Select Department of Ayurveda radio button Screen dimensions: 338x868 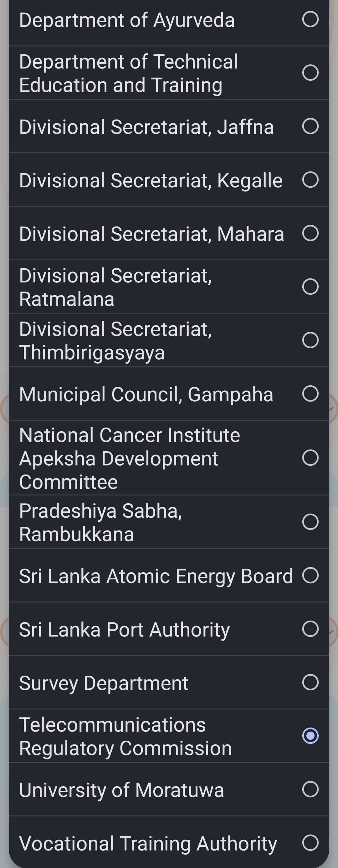310,19
